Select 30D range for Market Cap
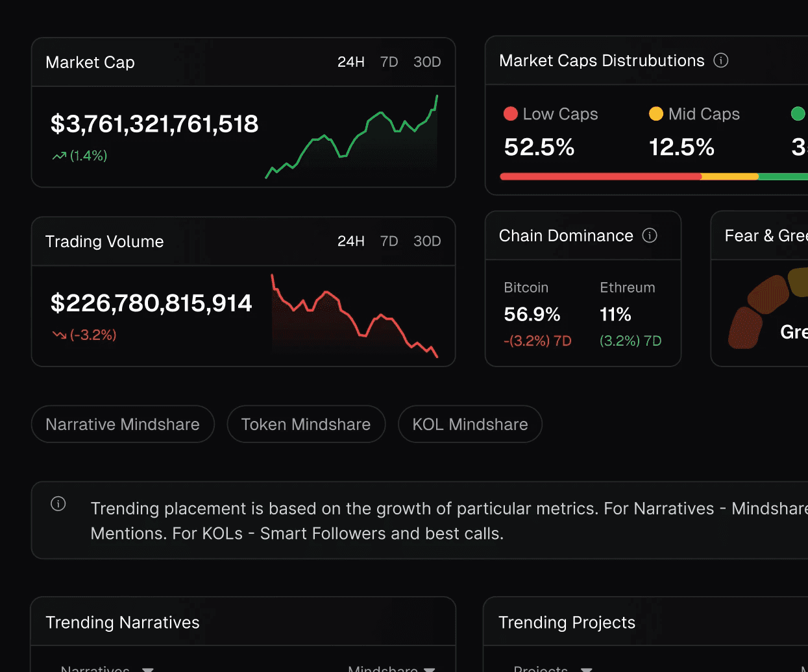 click(x=427, y=62)
